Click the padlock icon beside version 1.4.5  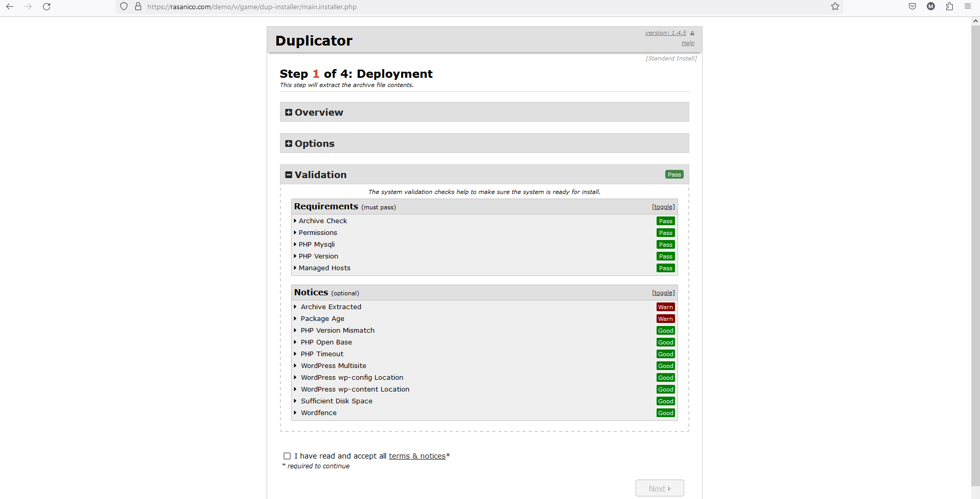pyautogui.click(x=692, y=33)
